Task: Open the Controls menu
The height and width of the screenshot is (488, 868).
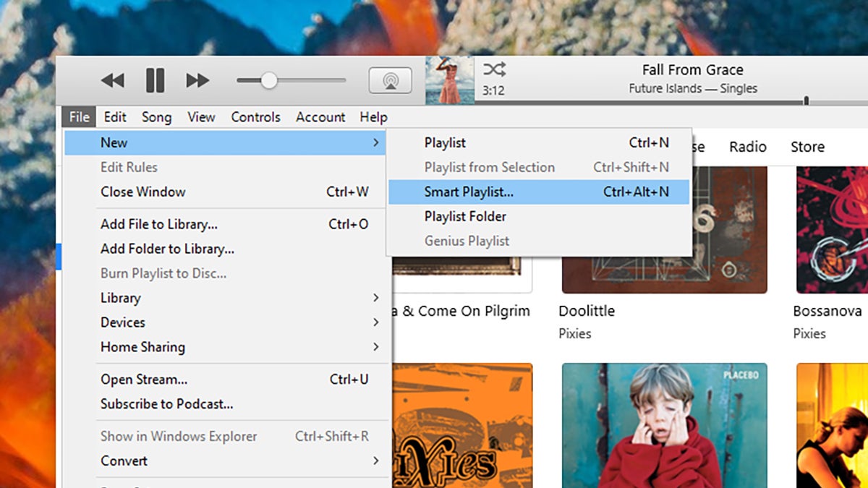Action: [255, 117]
